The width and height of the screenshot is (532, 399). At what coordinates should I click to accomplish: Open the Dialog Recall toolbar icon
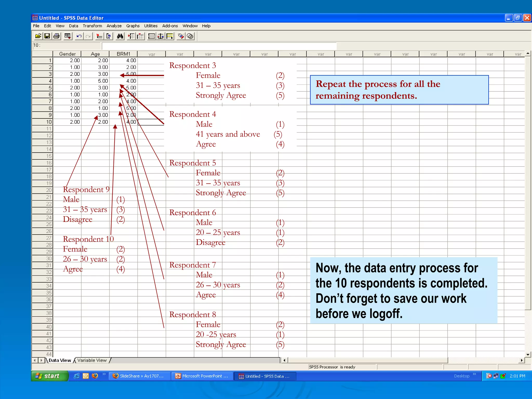(68, 36)
